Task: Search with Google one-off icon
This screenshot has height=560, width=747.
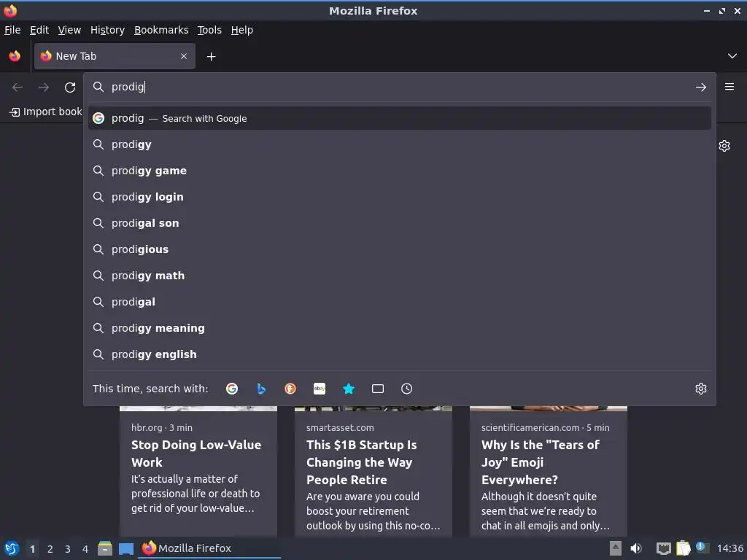Action: pos(232,389)
